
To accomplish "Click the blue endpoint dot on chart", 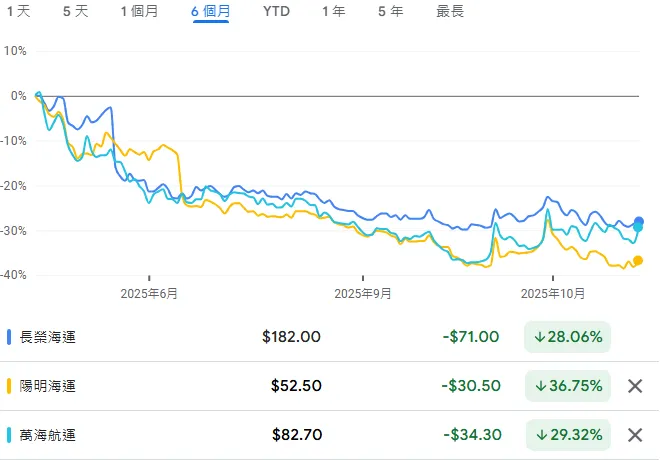I will (639, 221).
